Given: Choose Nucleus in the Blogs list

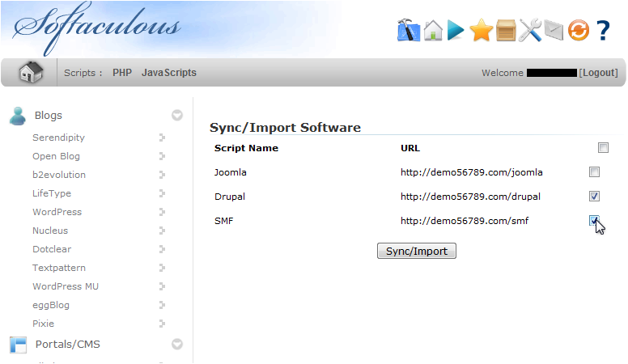Looking at the screenshot, I should coord(50,231).
